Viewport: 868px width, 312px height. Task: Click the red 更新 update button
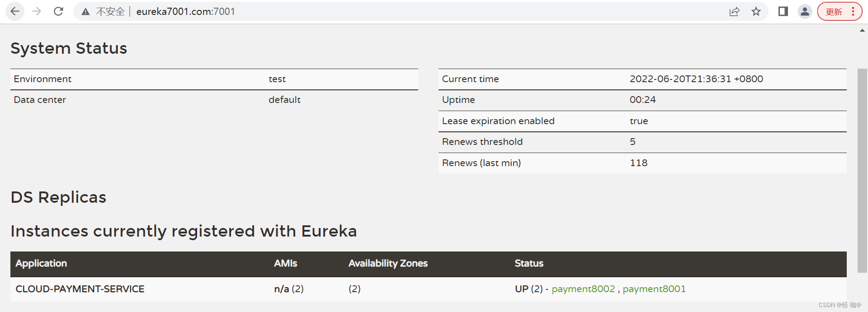834,12
